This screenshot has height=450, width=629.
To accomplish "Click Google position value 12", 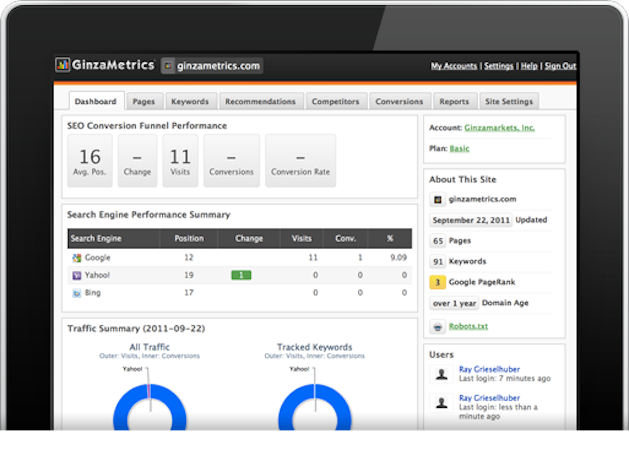I will pos(189,257).
